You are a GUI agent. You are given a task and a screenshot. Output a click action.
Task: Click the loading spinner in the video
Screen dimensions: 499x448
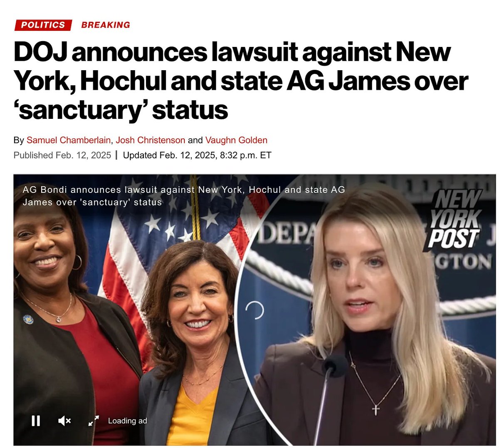255,310
